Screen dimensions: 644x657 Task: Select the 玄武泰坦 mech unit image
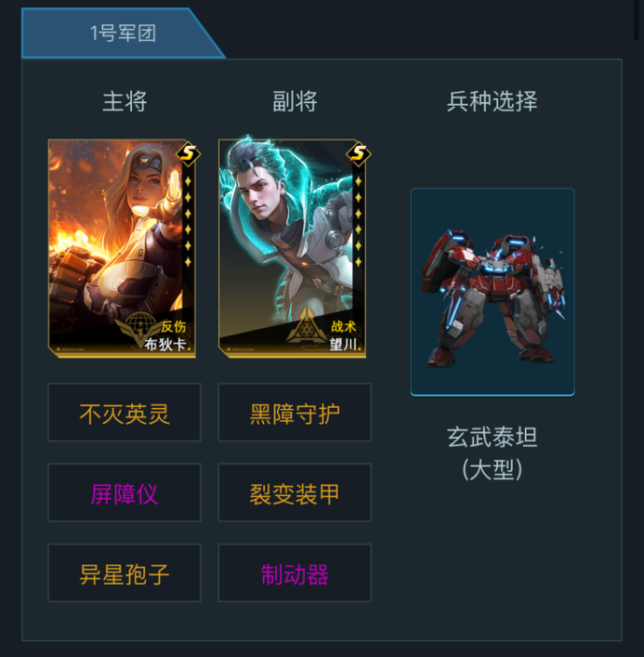(x=493, y=292)
